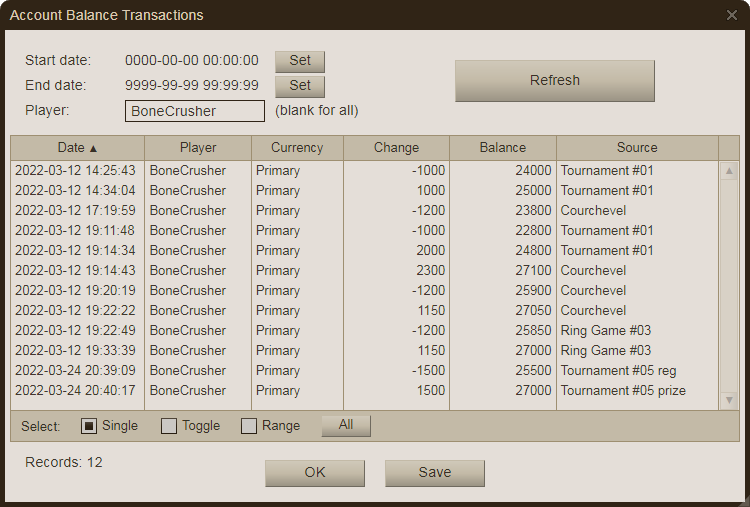Screen dimensions: 750x507
Task: Click OK to confirm dialog
Action: (x=314, y=473)
